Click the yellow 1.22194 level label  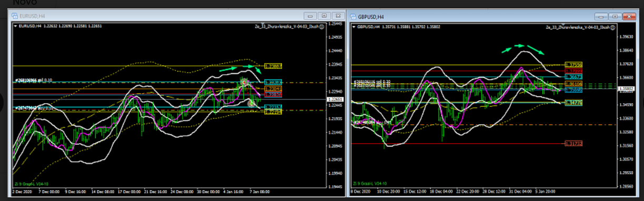[273, 112]
